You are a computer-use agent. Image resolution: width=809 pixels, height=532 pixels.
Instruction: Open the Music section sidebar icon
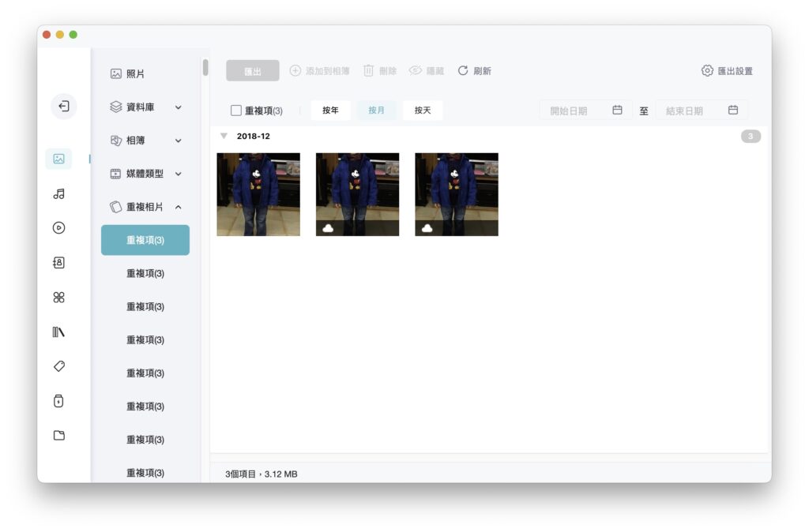58,194
